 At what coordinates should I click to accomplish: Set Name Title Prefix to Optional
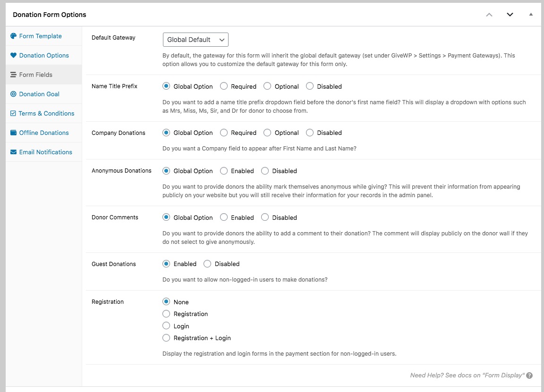click(267, 86)
